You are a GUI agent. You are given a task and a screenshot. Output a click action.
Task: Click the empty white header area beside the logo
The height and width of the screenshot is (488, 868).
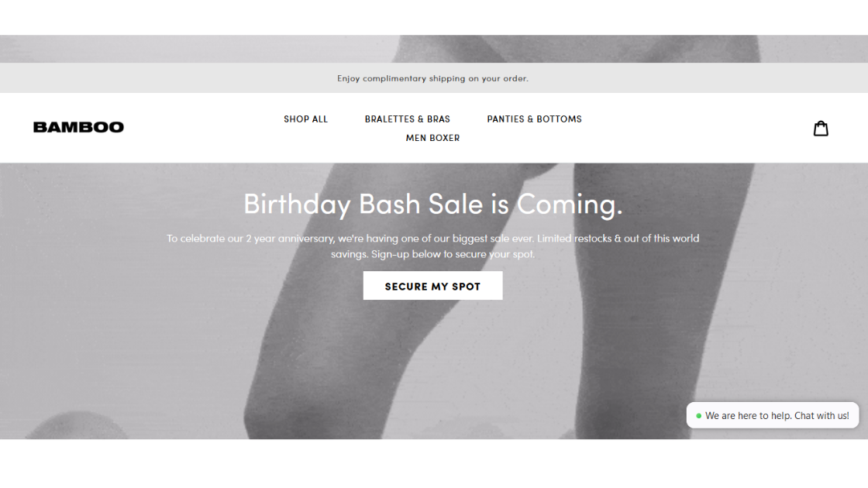click(199, 129)
